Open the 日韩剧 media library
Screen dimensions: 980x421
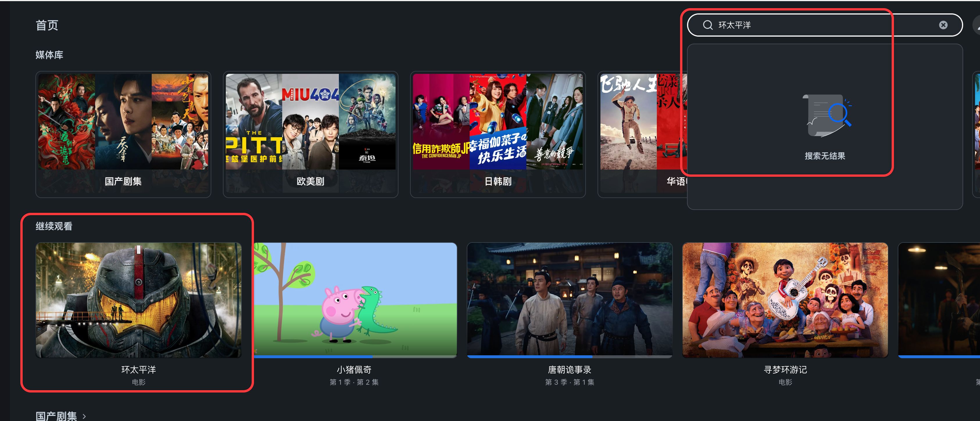click(498, 134)
